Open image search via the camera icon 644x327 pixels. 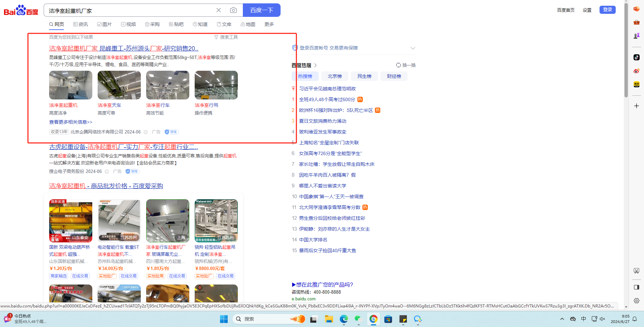233,10
